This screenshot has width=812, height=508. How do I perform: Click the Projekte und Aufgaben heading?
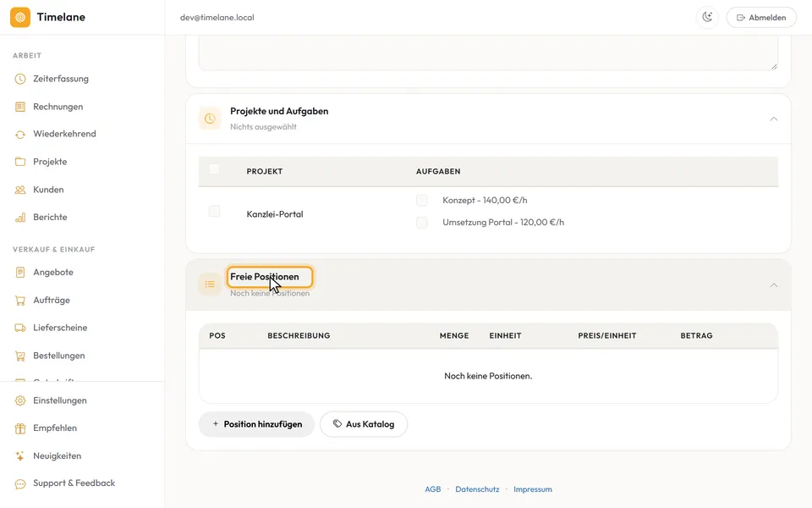(x=279, y=111)
